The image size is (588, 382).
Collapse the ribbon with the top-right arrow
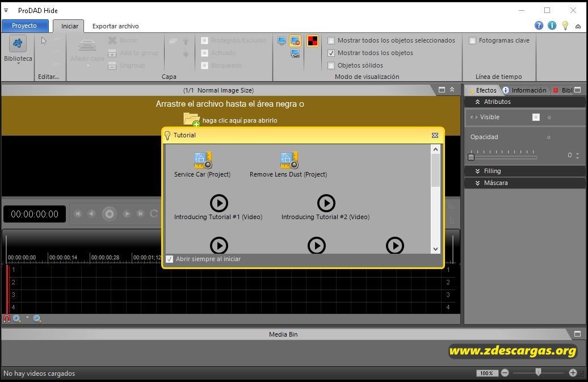578,26
